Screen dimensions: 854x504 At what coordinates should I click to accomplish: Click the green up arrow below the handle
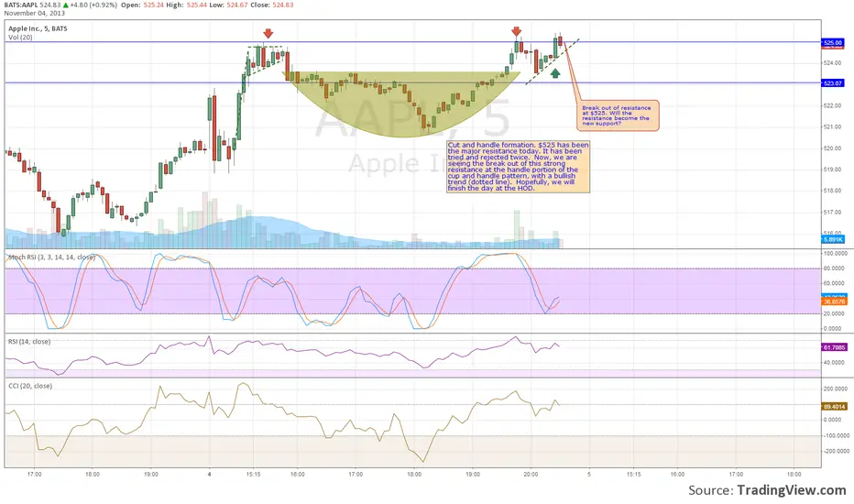555,73
